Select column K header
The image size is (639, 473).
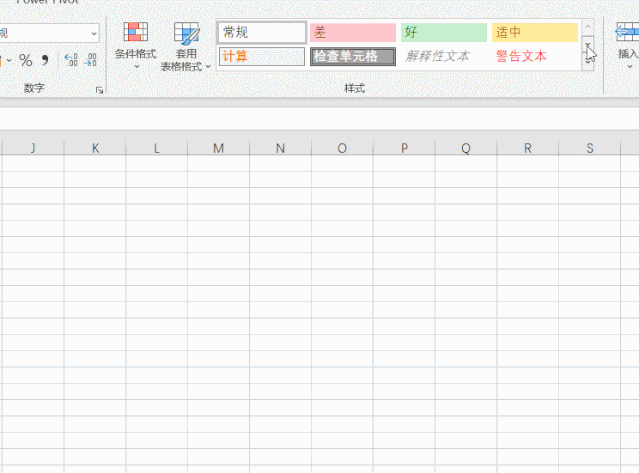(x=95, y=148)
